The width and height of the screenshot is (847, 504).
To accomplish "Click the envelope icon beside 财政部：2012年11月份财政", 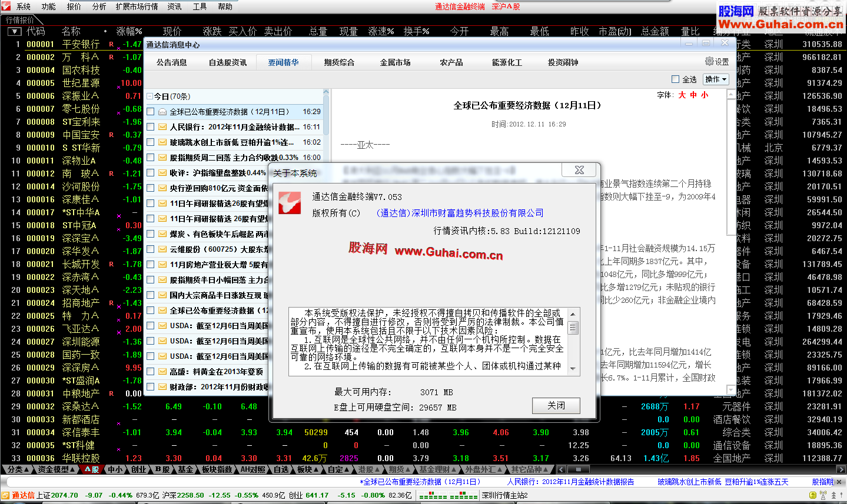I will (162, 387).
